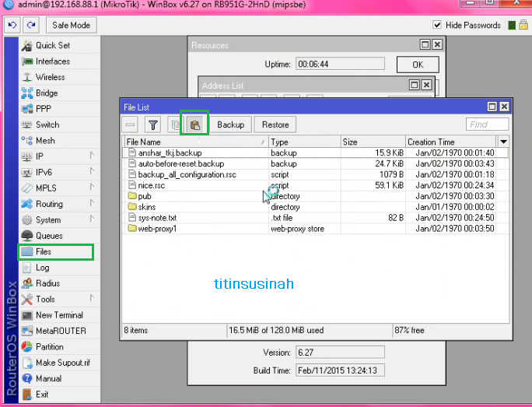Click the filter funnel icon in File List

153,125
